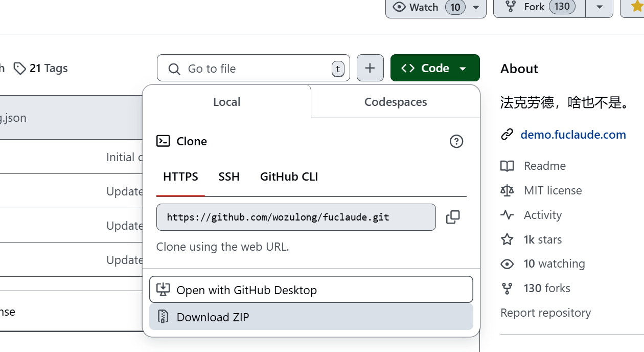
Task: Click the Fork count badge 130
Action: (x=562, y=7)
